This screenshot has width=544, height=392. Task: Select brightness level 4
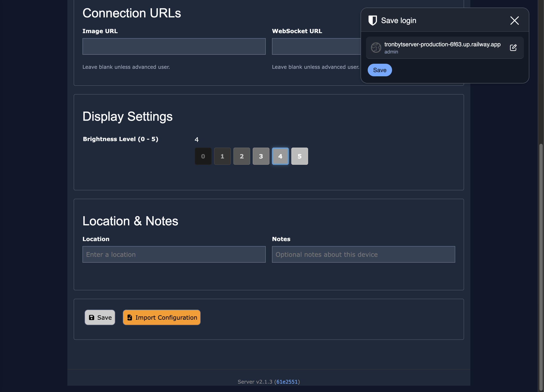coord(280,156)
